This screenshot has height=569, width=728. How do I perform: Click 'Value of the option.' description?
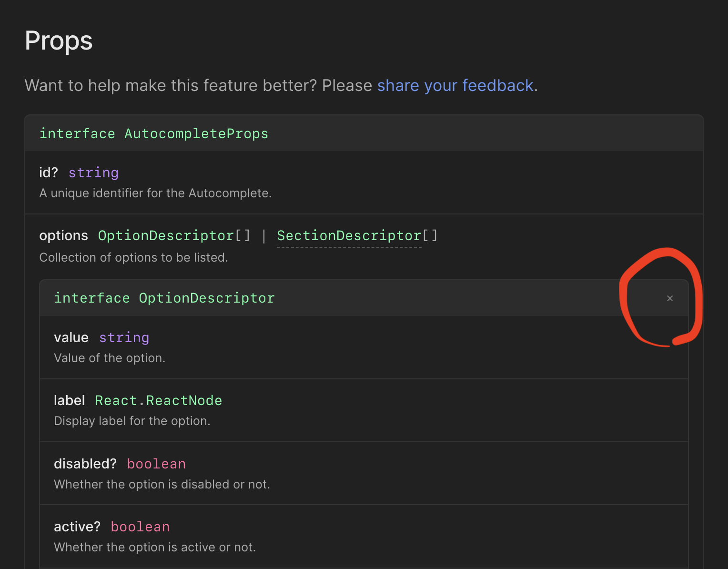[110, 358]
